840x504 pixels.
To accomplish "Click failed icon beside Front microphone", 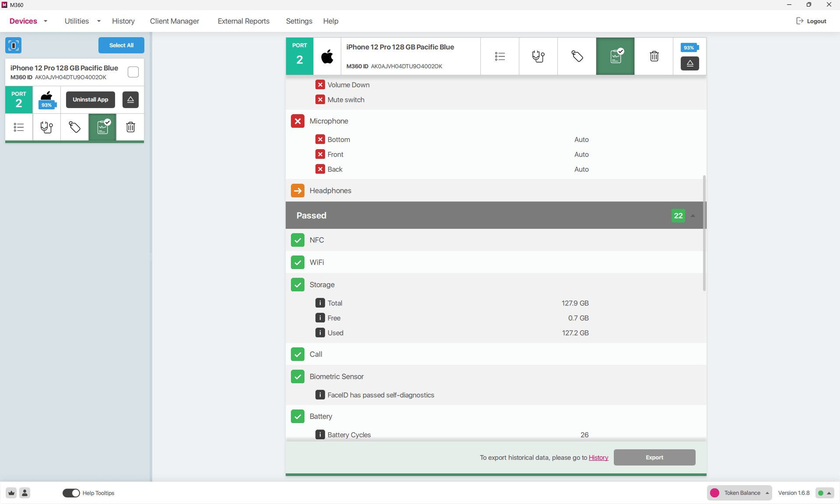I will (x=320, y=154).
